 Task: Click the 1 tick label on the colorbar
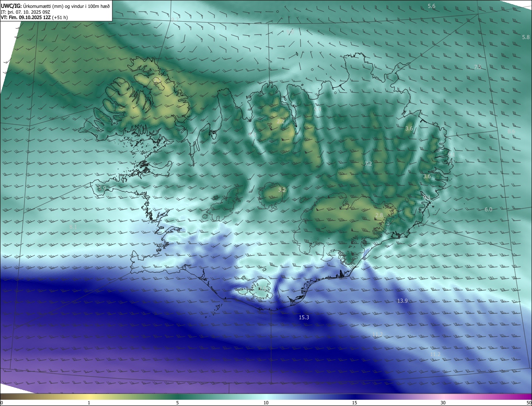(x=89, y=403)
